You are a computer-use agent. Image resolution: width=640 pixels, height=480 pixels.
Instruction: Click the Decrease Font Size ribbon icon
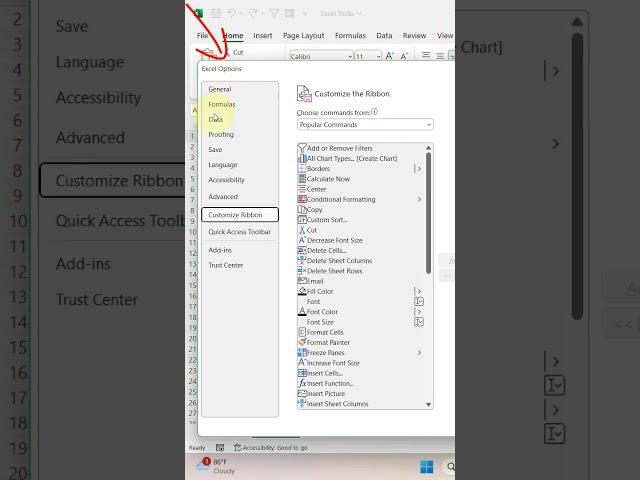(404, 56)
